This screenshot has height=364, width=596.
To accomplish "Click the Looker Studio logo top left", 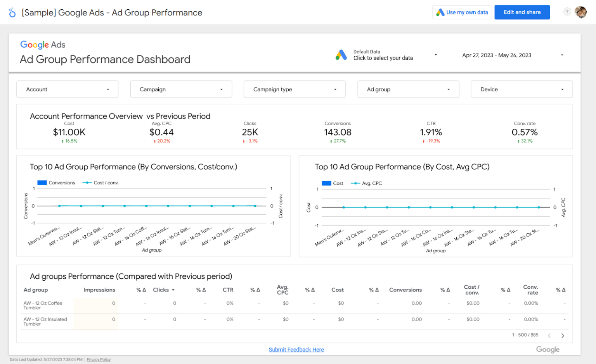I will pos(12,12).
